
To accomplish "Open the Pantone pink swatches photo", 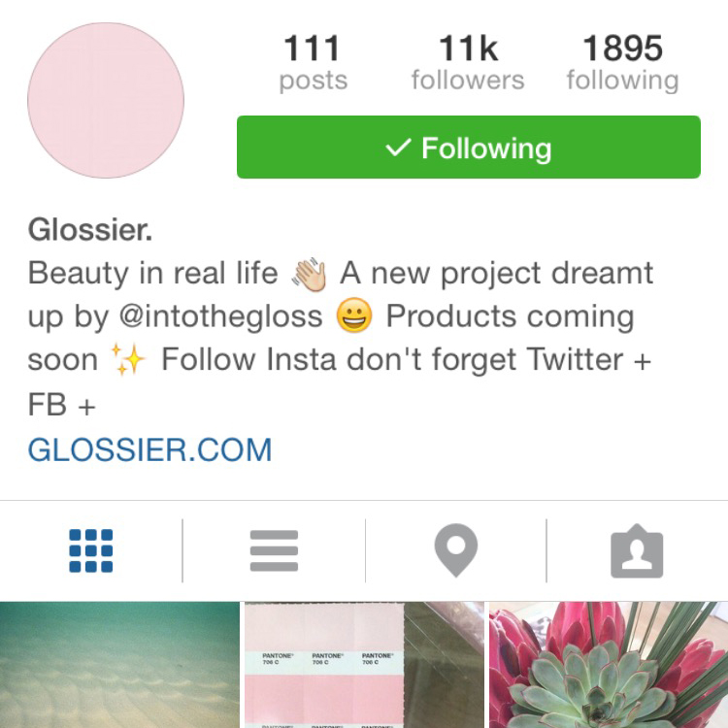I will 364,665.
